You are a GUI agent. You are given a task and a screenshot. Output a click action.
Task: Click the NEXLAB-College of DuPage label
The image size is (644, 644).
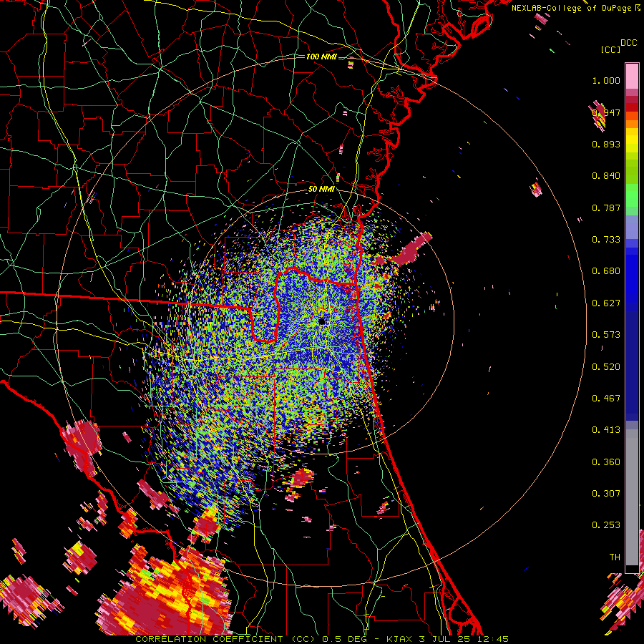[571, 8]
